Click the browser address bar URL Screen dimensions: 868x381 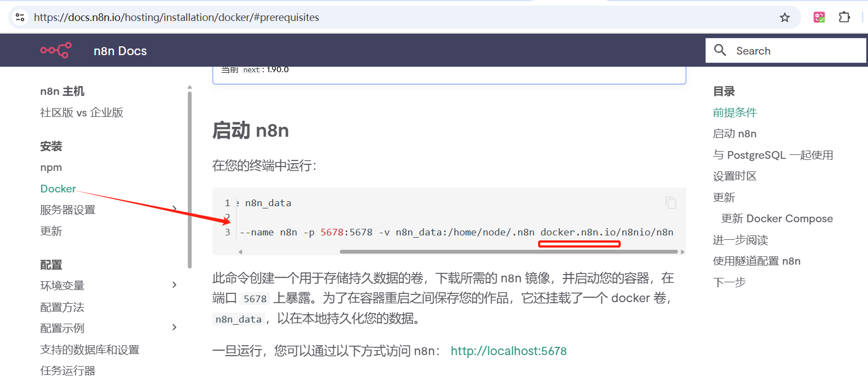pos(176,17)
